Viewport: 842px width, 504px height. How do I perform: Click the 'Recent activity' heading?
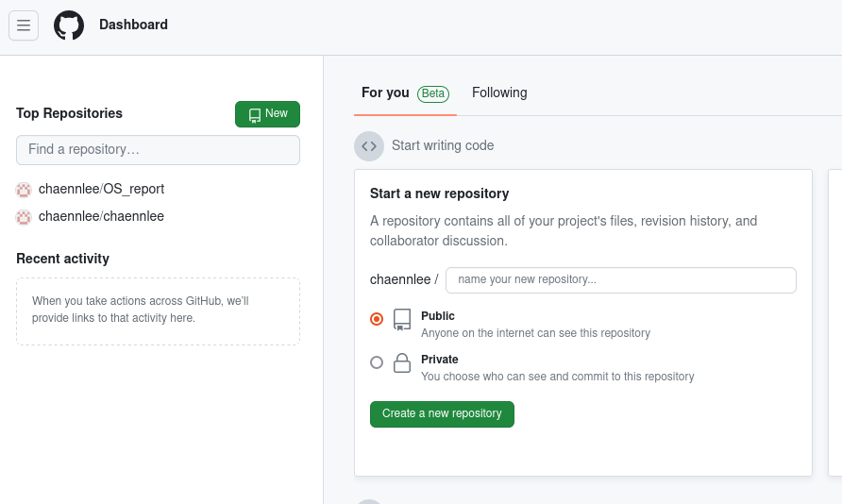click(x=63, y=259)
